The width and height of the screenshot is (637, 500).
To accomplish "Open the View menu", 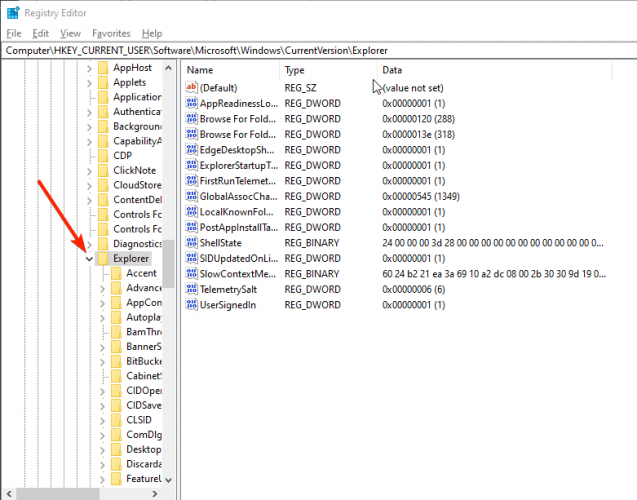I will [x=70, y=34].
